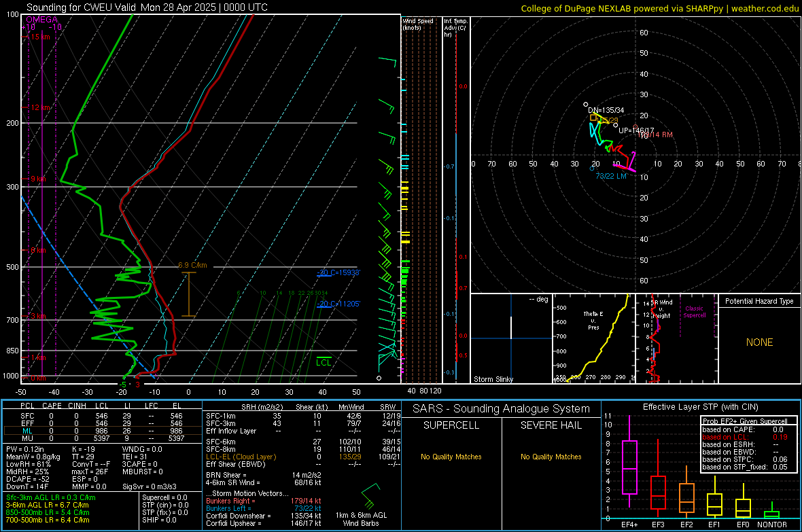The width and height of the screenshot is (802, 532).
Task: Click the SHIP = 0.0 parameter
Action: [159, 520]
